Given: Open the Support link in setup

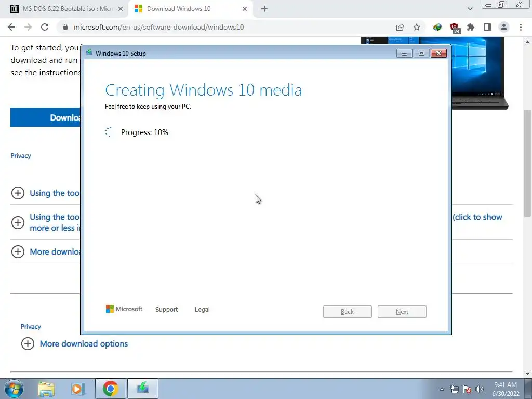Looking at the screenshot, I should click(x=167, y=310).
